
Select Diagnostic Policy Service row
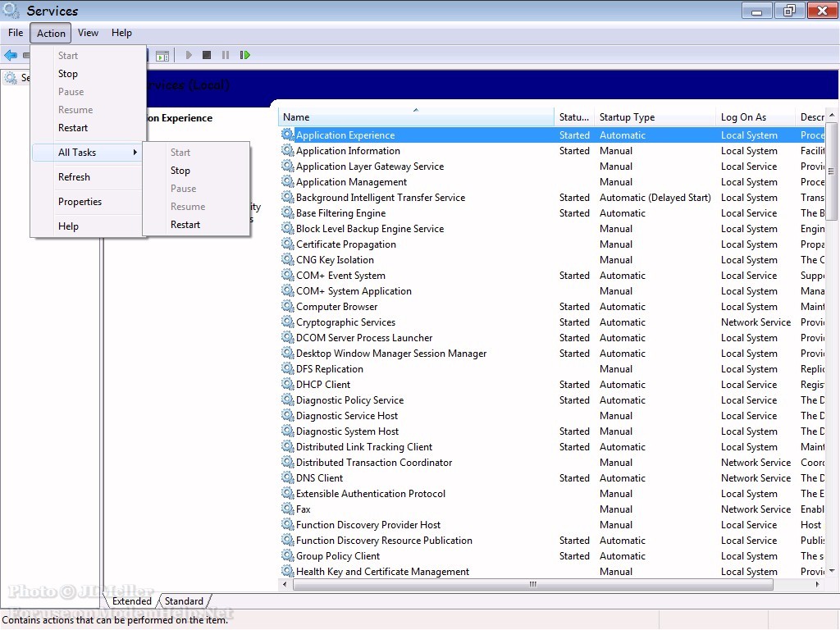552,399
